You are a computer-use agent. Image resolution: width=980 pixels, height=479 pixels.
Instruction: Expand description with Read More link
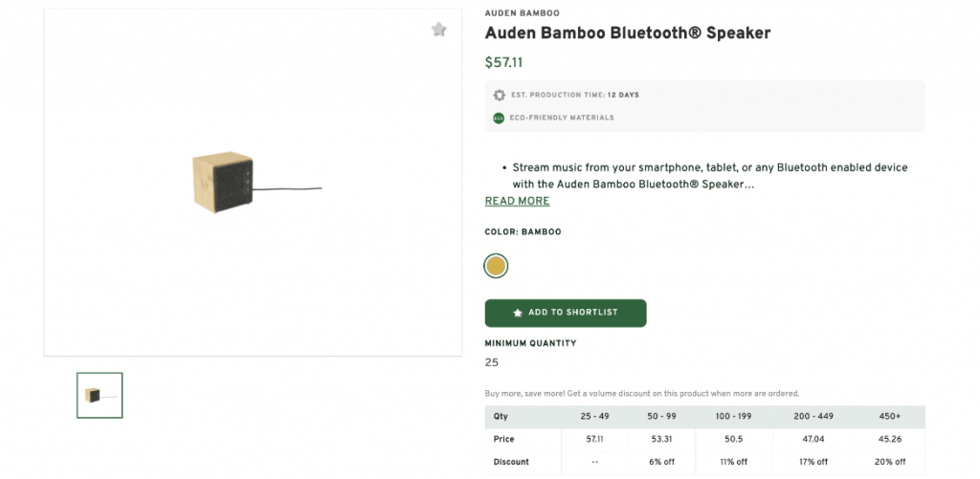517,201
